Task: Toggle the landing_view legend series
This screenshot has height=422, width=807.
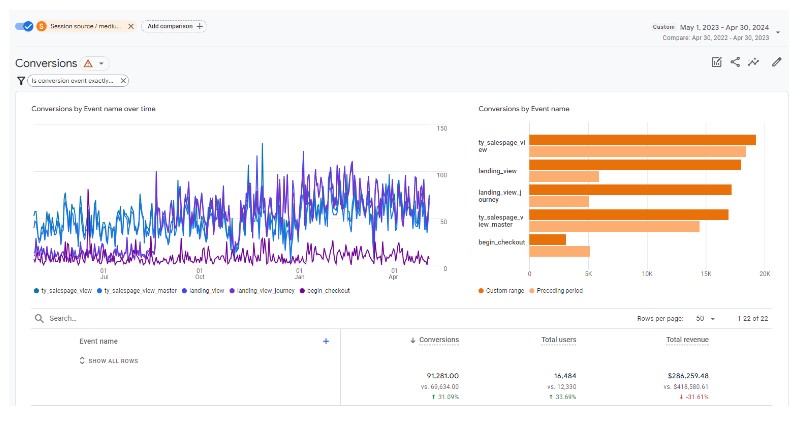Action: [203, 291]
